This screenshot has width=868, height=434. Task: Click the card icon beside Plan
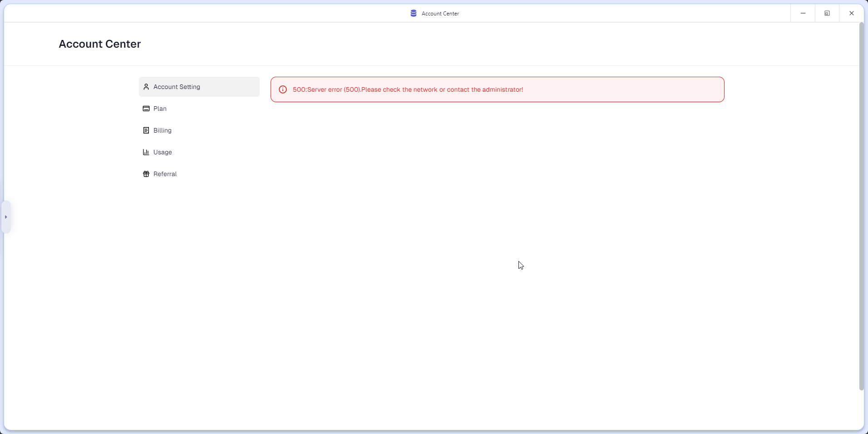(x=146, y=108)
